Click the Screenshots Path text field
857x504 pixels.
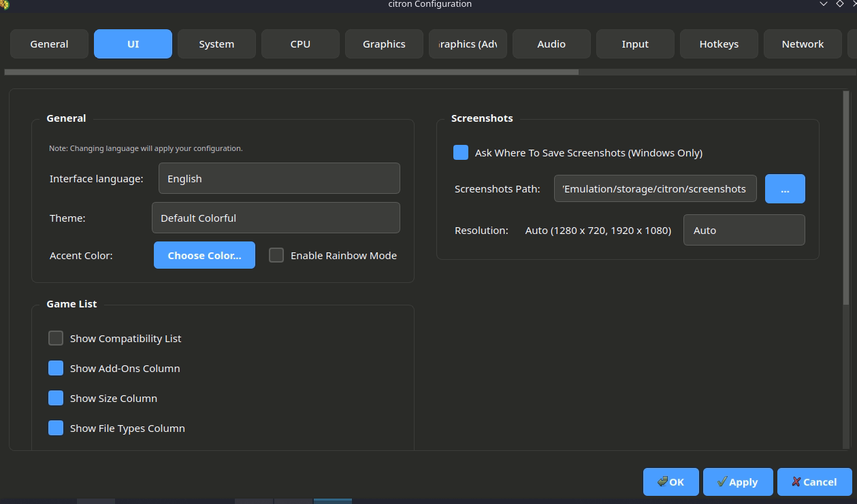(x=655, y=189)
